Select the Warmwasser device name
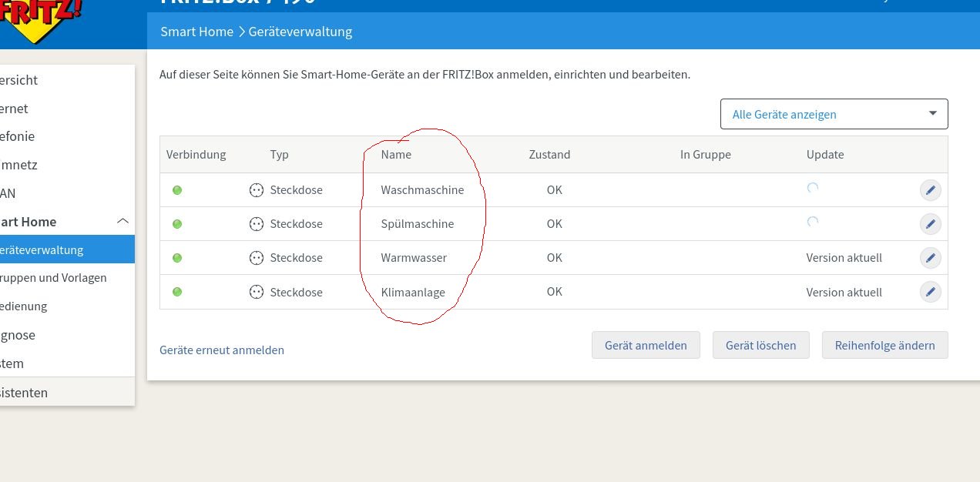This screenshot has height=482, width=980. coord(414,258)
